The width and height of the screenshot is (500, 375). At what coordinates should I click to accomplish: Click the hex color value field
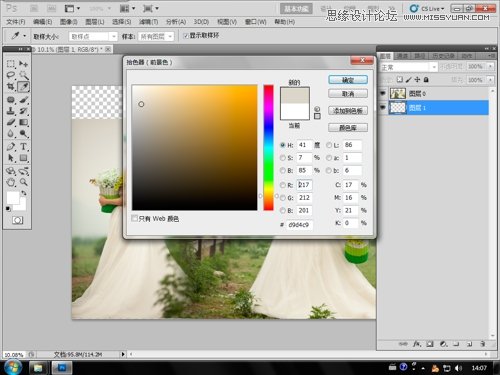pos(299,225)
